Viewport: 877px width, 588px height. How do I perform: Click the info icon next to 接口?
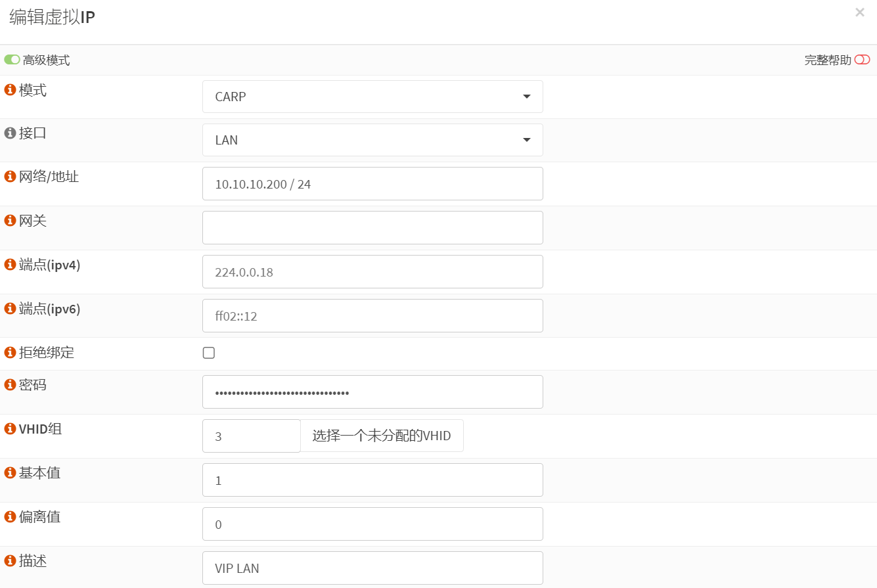pos(10,133)
